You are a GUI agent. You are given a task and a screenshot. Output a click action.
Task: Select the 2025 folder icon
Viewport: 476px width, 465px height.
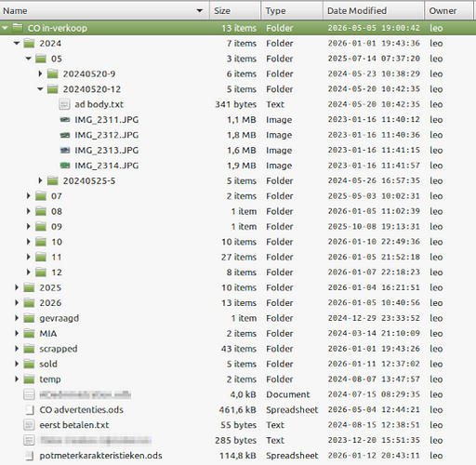[29, 287]
